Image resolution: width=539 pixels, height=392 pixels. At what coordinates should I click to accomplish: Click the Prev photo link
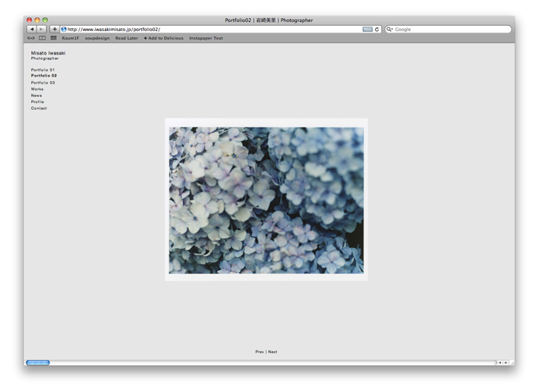click(259, 352)
